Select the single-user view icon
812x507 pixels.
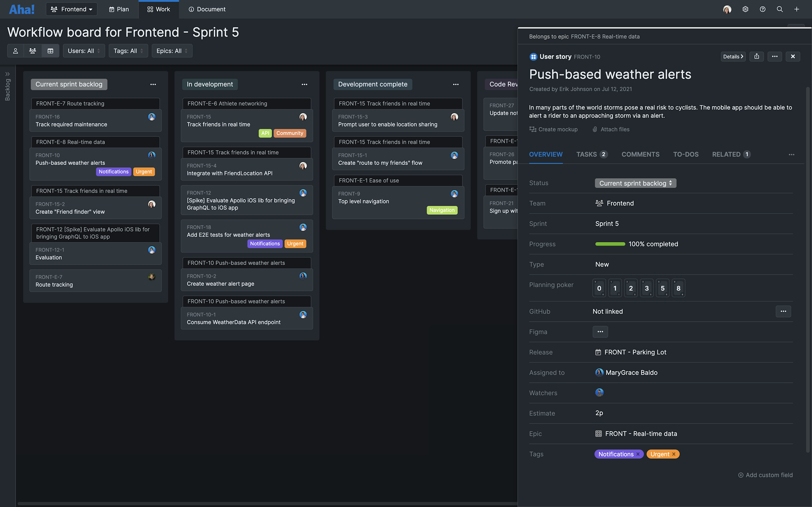(x=15, y=51)
